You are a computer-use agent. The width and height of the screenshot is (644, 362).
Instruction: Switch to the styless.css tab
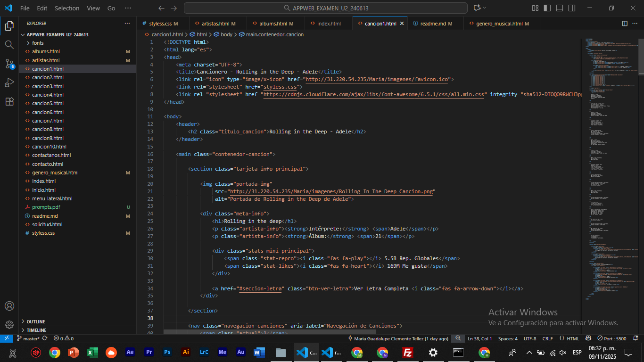160,24
